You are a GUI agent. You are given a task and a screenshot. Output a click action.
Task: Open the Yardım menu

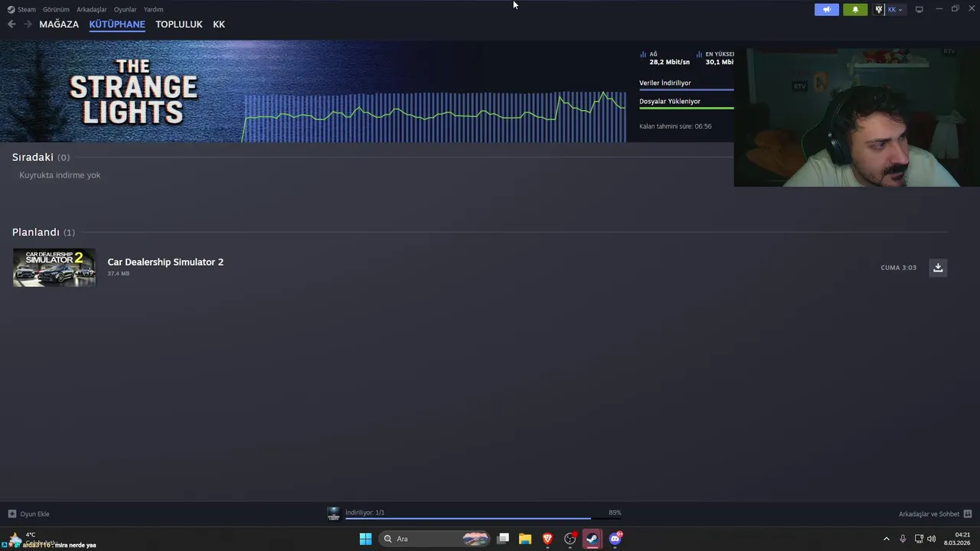coord(153,9)
